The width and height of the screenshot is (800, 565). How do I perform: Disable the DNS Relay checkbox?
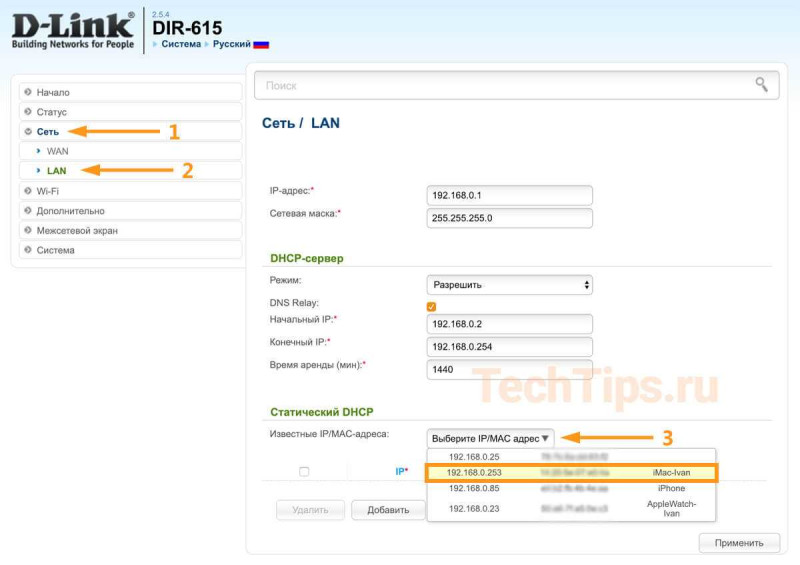tap(431, 306)
